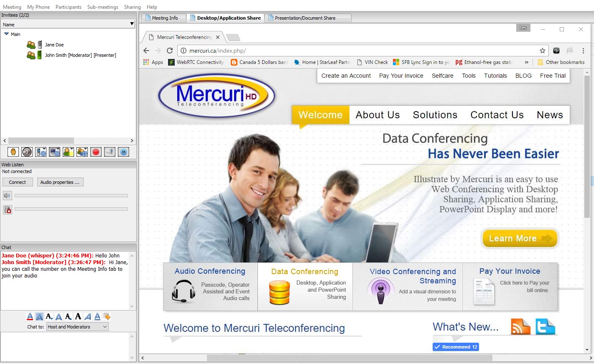Viewport: 594px width, 364px height.
Task: Open the Meeting menu
Action: click(12, 7)
